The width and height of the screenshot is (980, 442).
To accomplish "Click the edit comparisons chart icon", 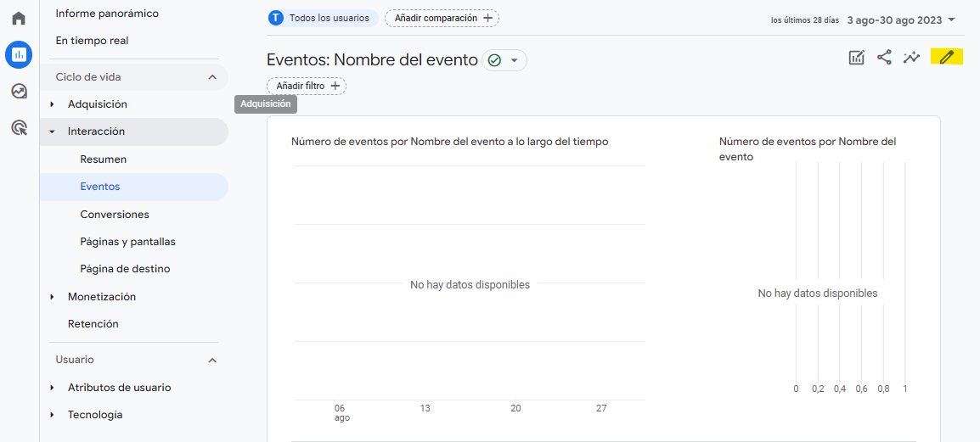I will (x=857, y=58).
